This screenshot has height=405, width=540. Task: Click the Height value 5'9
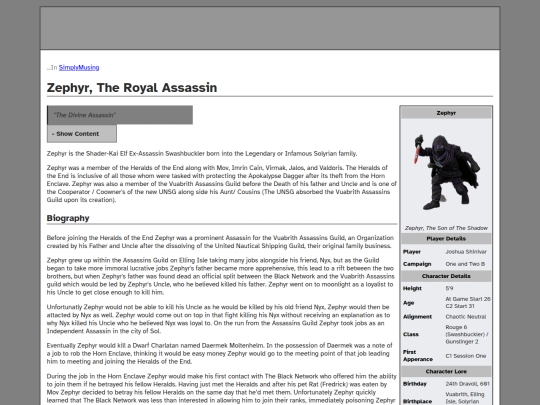[x=449, y=288]
